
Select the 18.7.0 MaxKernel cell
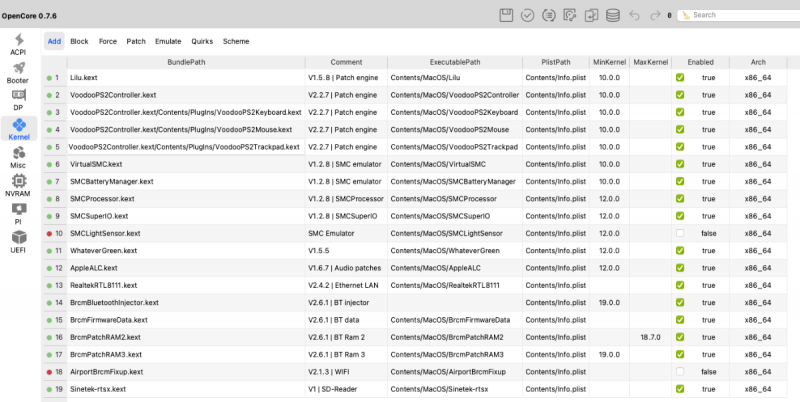click(651, 337)
